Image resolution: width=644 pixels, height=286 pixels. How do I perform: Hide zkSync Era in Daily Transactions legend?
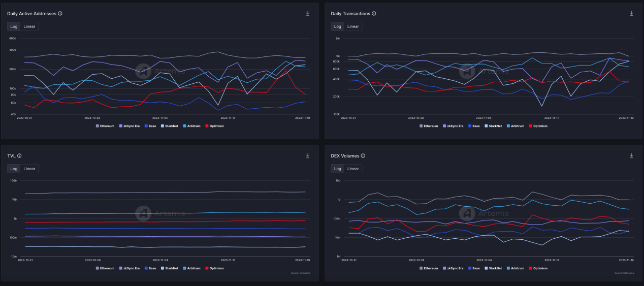tap(454, 126)
